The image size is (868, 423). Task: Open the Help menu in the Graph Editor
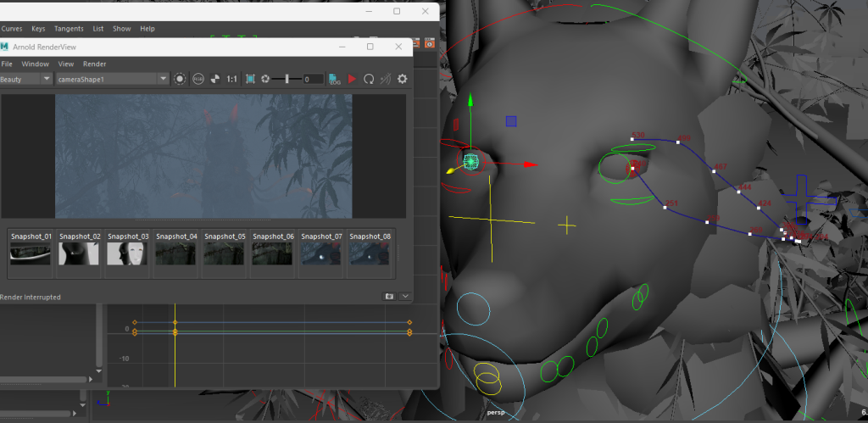tap(147, 29)
